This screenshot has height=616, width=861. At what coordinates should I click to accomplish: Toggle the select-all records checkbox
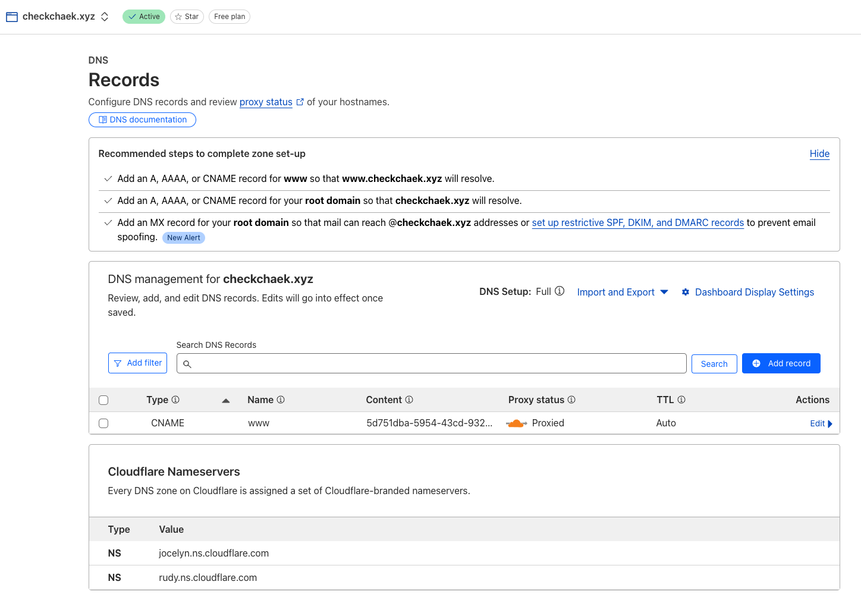tap(103, 400)
